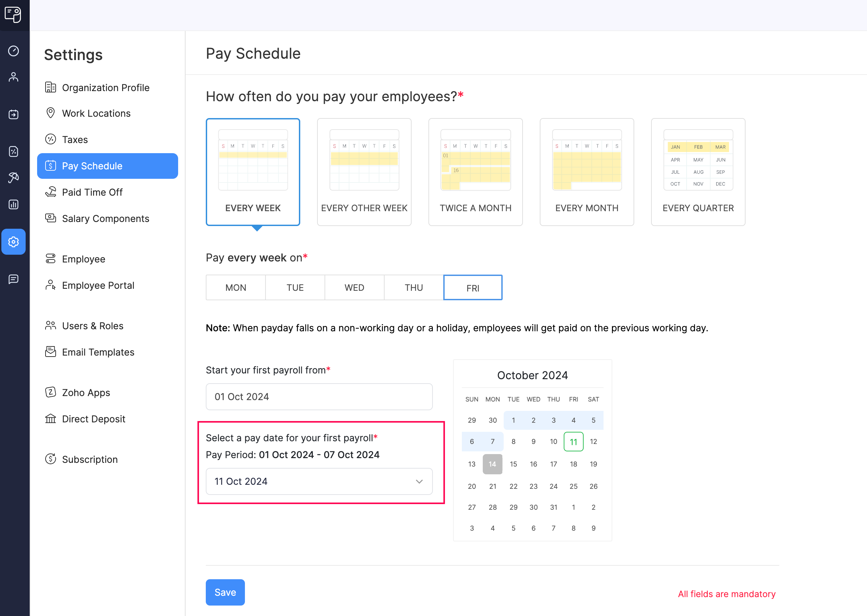The image size is (867, 616).
Task: Click the chat message icon in left rail
Action: 13,279
